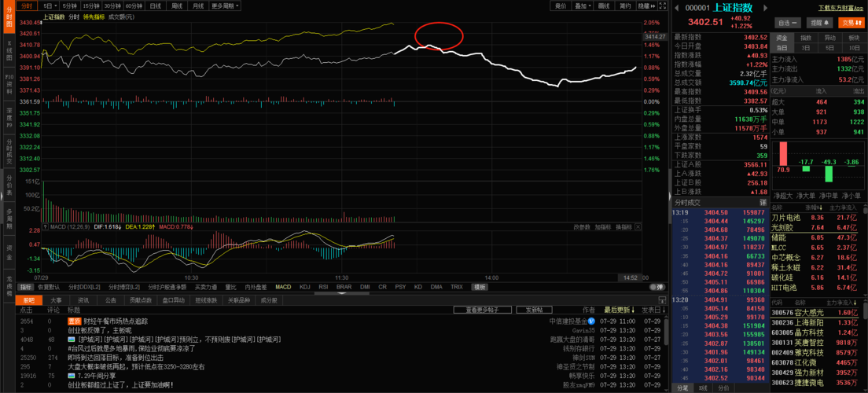Click 隐藏 to hide right panel
The image size is (868, 393).
click(x=645, y=6)
